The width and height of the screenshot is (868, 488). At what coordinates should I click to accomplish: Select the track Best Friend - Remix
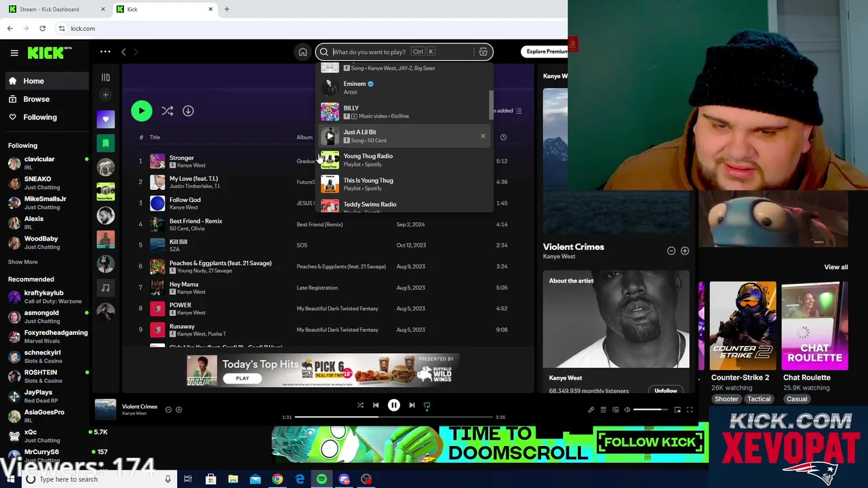tap(328, 224)
